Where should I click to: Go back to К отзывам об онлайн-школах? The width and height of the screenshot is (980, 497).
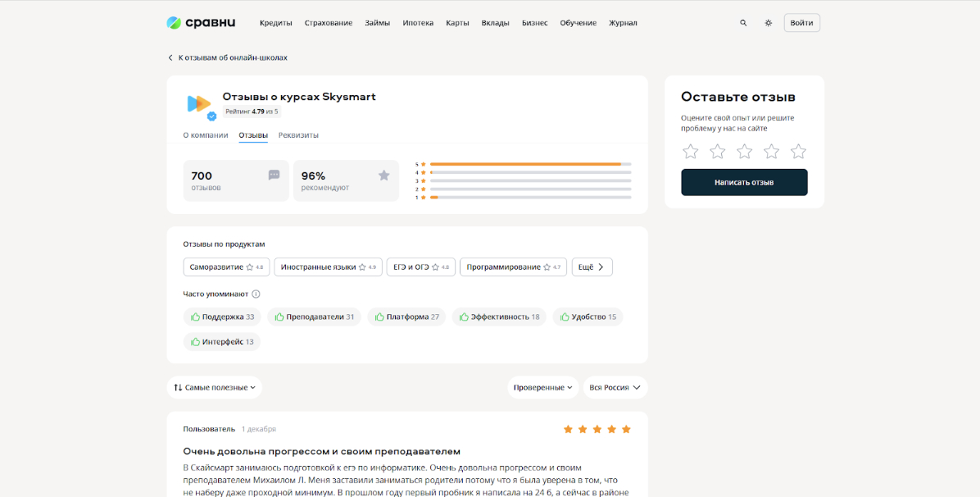(228, 57)
